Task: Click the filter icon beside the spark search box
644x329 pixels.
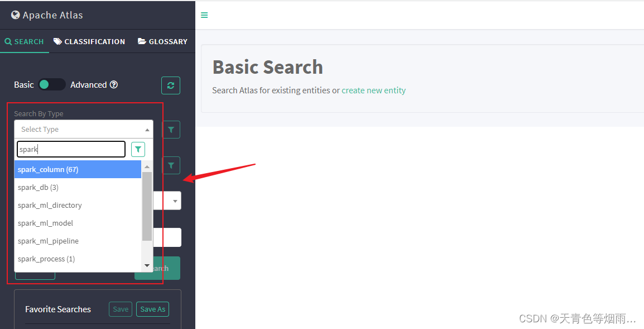Action: [x=138, y=149]
